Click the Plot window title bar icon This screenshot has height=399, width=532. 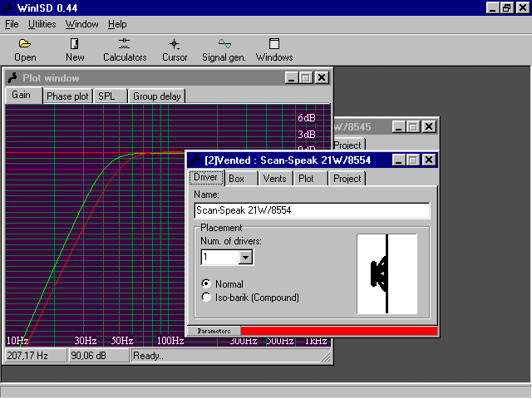click(x=12, y=77)
